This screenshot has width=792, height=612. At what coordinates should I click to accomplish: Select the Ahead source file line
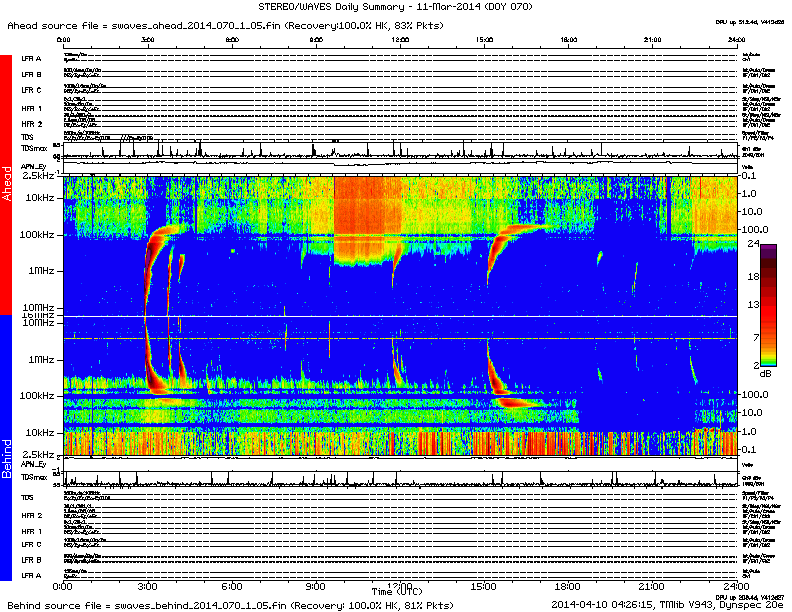225,26
